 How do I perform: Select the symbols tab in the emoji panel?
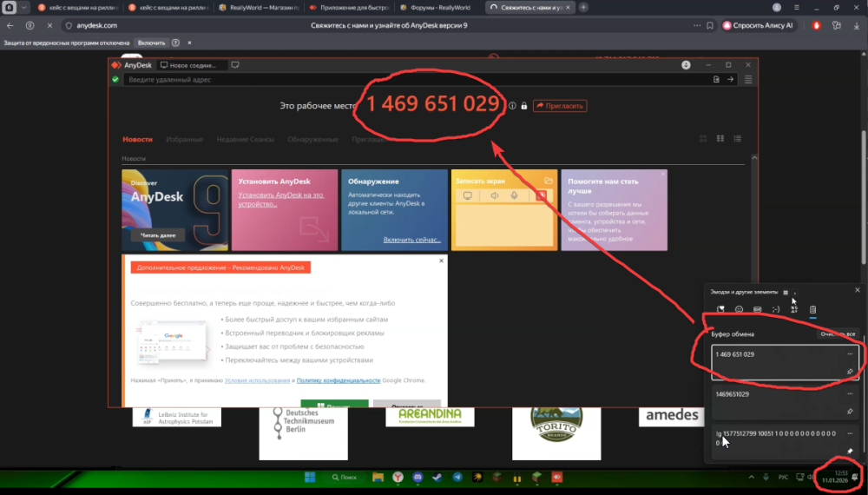coord(794,309)
